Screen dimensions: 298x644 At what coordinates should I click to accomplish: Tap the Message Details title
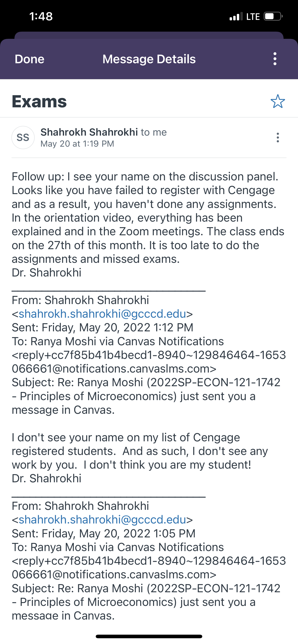(x=149, y=59)
